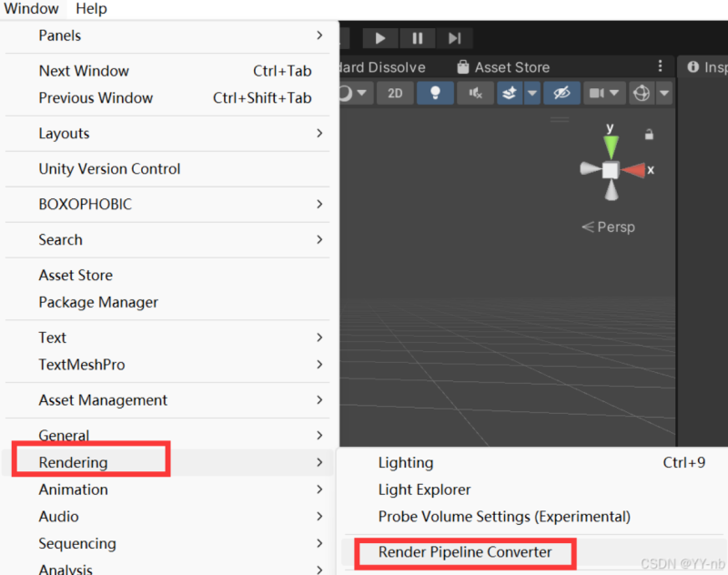This screenshot has height=575, width=728.
Task: Click the Persp projection label
Action: pos(608,227)
